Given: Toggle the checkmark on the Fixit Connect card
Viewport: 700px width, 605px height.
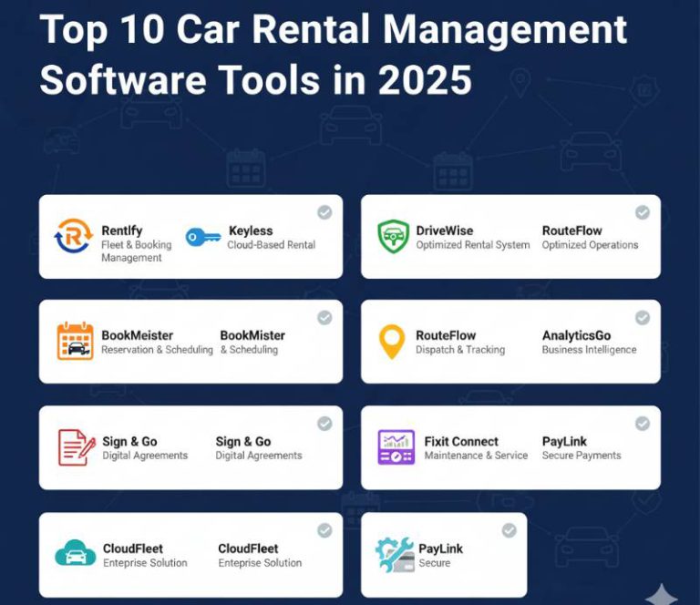Looking at the screenshot, I should (x=643, y=424).
